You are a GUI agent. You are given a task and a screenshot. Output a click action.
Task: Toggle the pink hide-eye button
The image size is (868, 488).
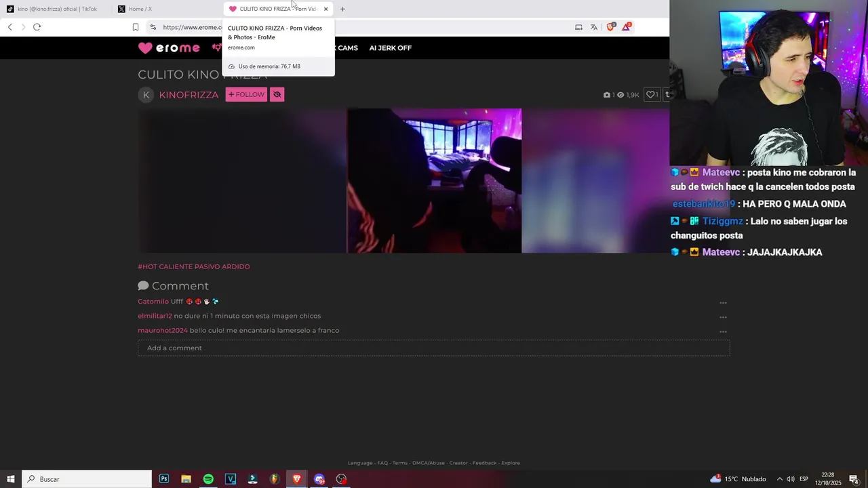tap(277, 95)
